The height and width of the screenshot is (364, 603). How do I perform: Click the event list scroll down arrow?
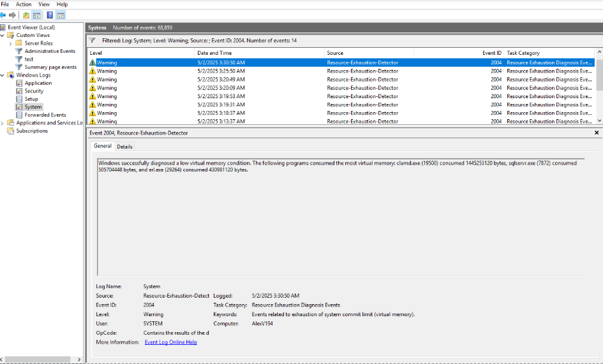(599, 120)
